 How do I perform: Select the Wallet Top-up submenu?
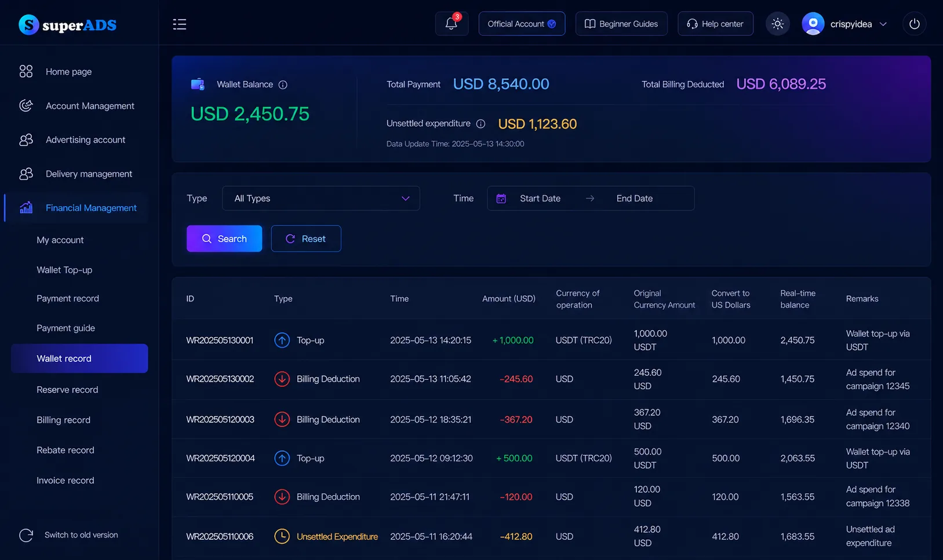[x=64, y=270]
